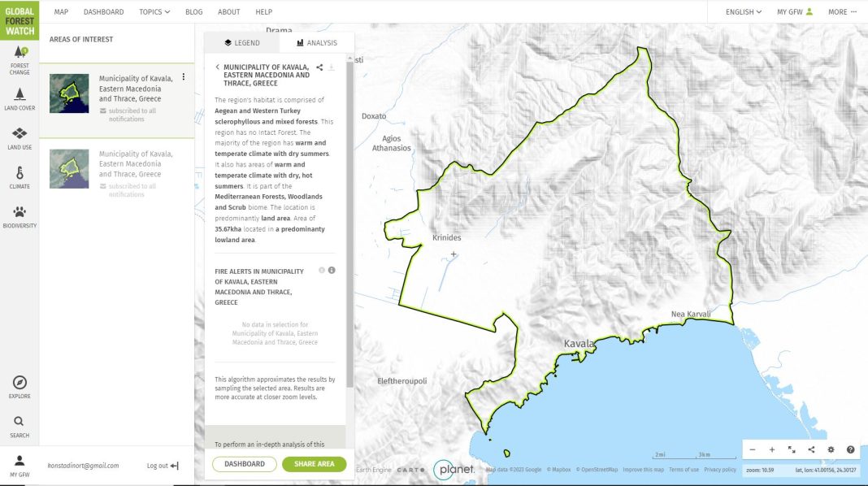Zoom in the map with plus button
The width and height of the screenshot is (868, 486).
(772, 449)
